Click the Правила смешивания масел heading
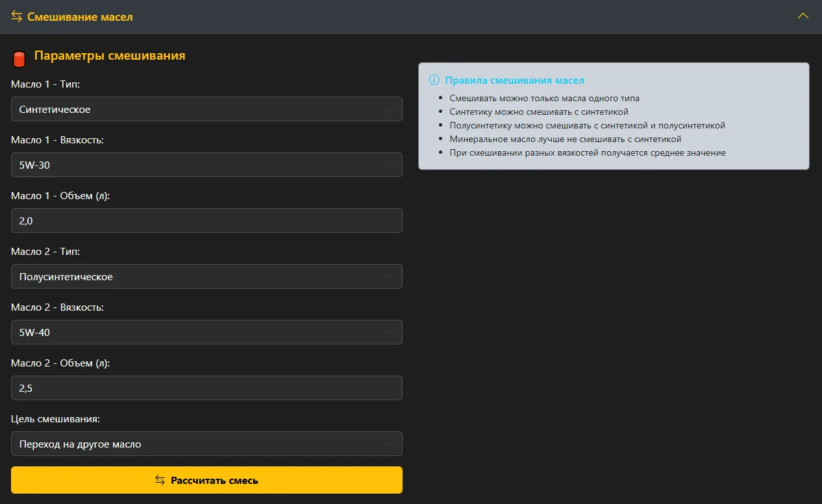 point(514,80)
